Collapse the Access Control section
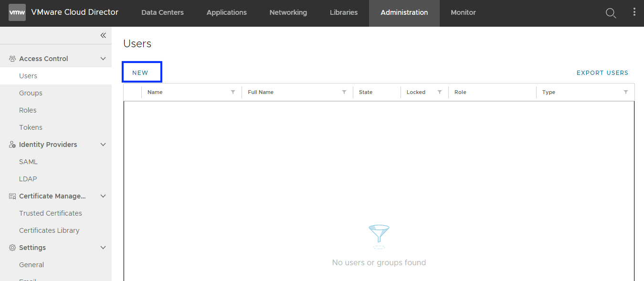This screenshot has width=644, height=281. point(103,59)
